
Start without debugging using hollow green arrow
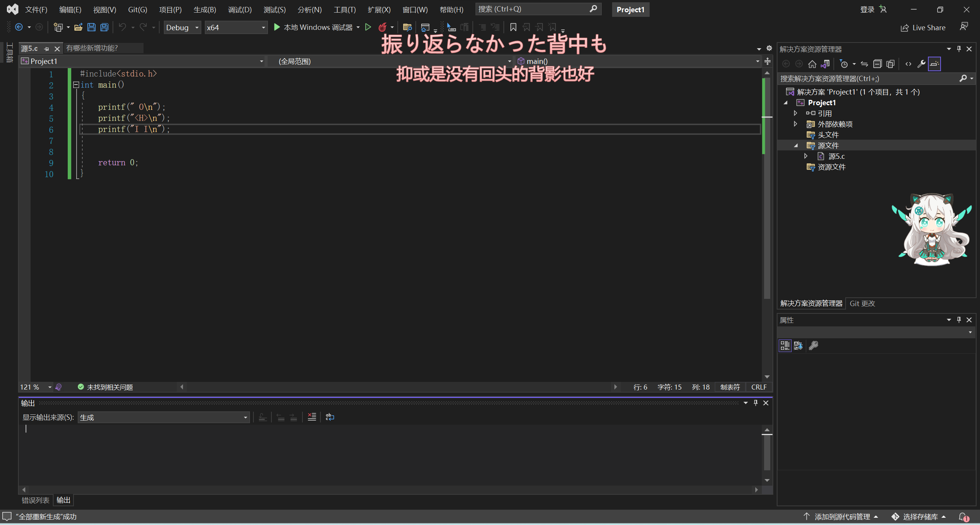368,27
